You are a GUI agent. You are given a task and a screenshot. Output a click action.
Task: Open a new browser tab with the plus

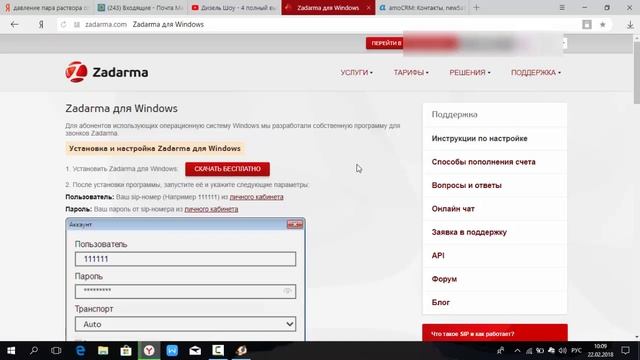tap(476, 7)
